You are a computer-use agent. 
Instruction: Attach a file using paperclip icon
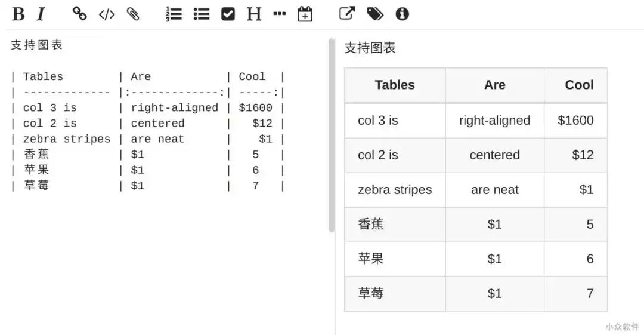133,14
